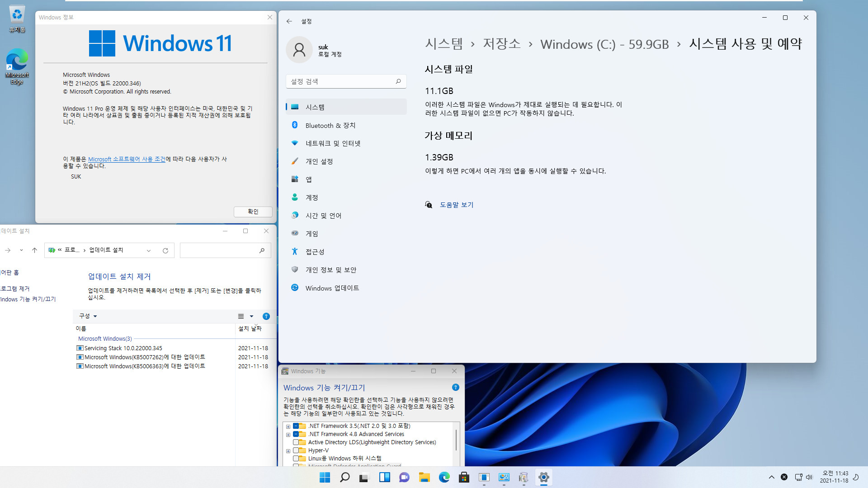
Task: Go to Windows (C:) - 59.9GB breadcrumb
Action: tap(604, 44)
